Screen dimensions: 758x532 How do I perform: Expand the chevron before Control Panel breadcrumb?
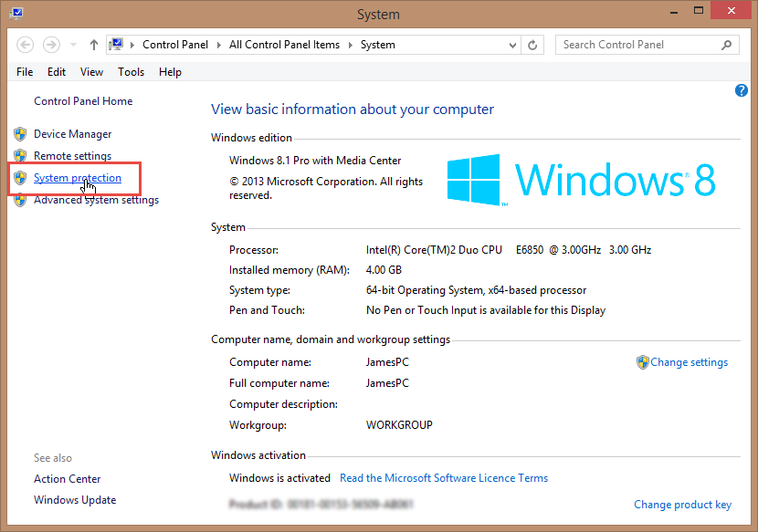[132, 45]
